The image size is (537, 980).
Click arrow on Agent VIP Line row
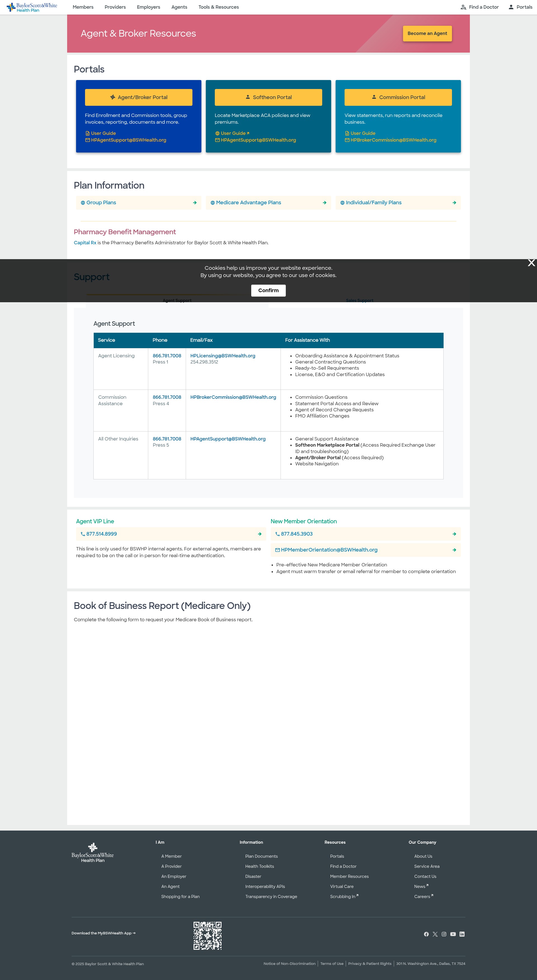pos(259,534)
